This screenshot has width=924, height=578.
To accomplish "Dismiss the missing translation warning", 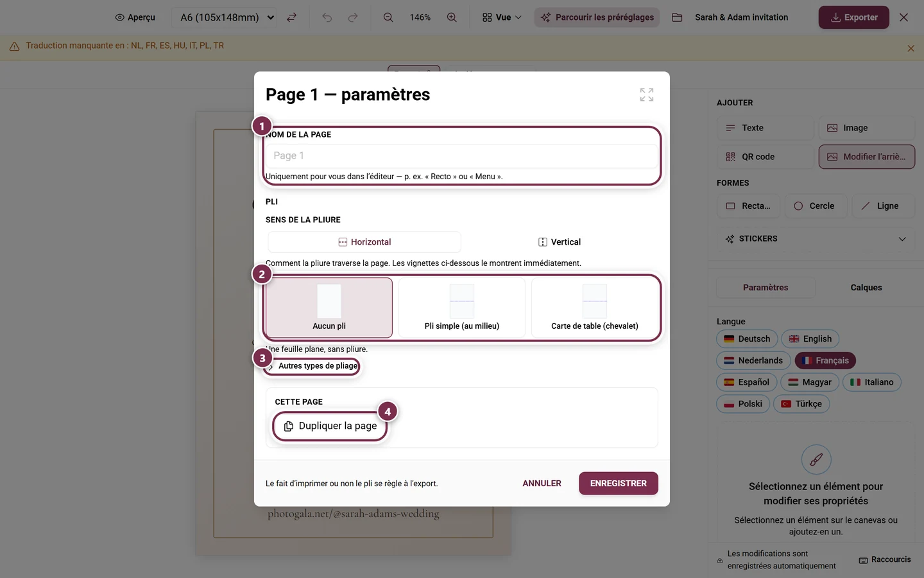I will click(911, 48).
